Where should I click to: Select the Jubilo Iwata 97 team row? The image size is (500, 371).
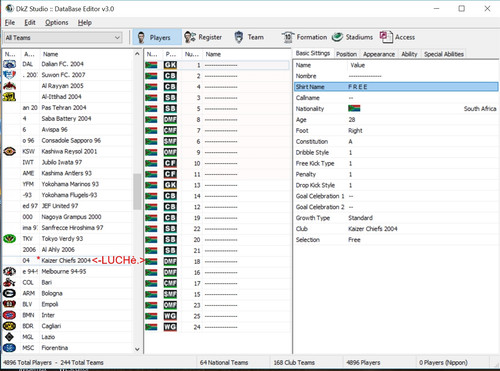pyautogui.click(x=68, y=162)
